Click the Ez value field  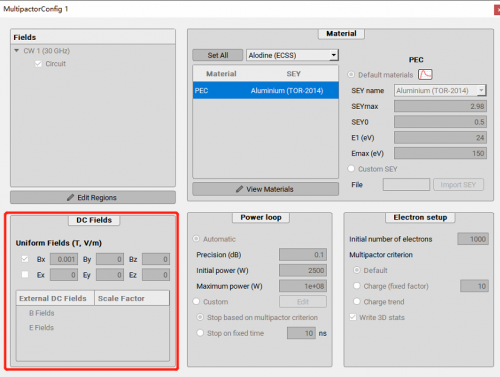coord(156,275)
